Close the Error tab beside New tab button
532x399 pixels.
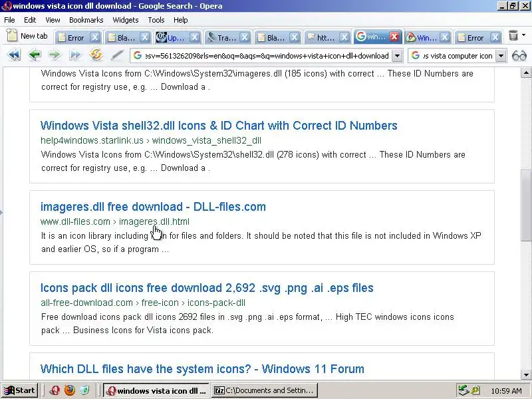[95, 37]
